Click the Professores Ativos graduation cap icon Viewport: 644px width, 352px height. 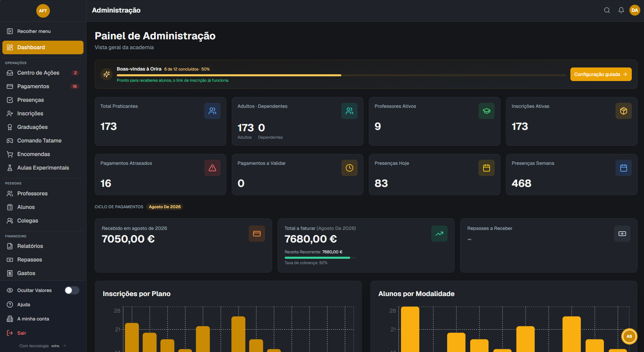[487, 111]
